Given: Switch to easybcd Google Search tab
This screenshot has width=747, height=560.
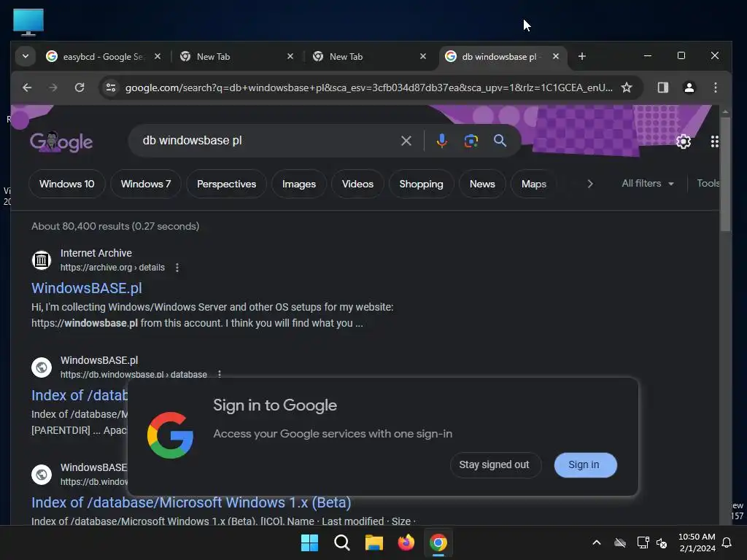Looking at the screenshot, I should pyautogui.click(x=103, y=56).
